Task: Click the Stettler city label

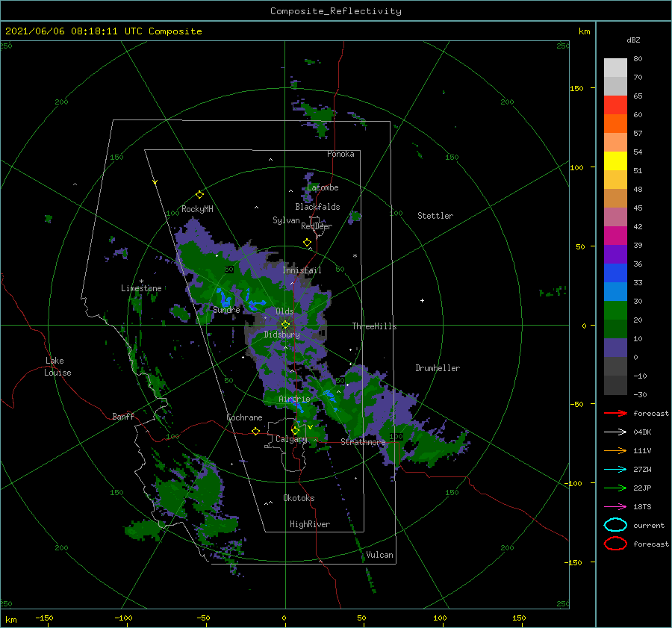Action: point(435,216)
